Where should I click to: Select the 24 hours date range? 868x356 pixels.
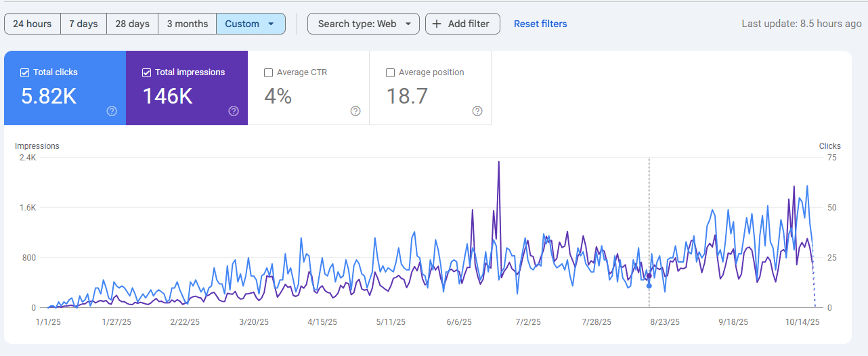pyautogui.click(x=32, y=24)
